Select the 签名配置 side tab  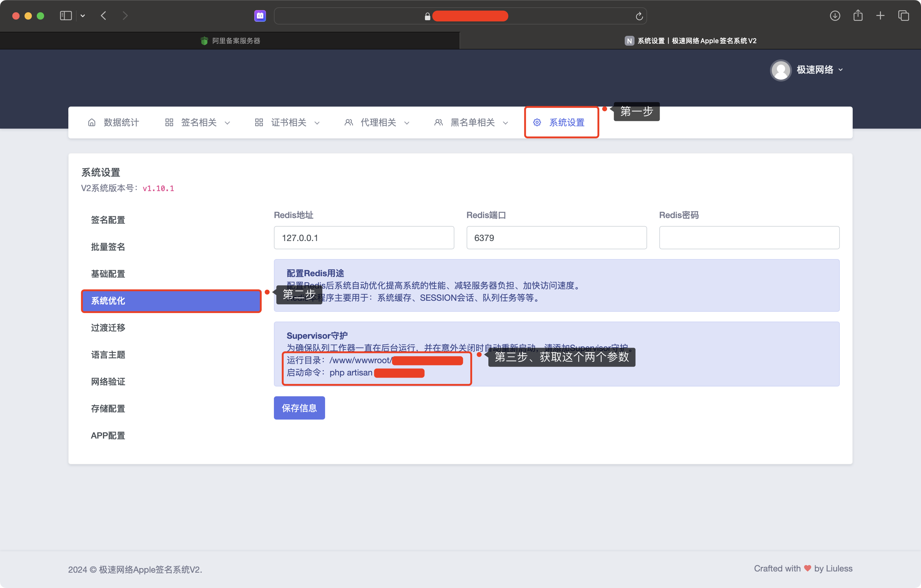coord(171,220)
